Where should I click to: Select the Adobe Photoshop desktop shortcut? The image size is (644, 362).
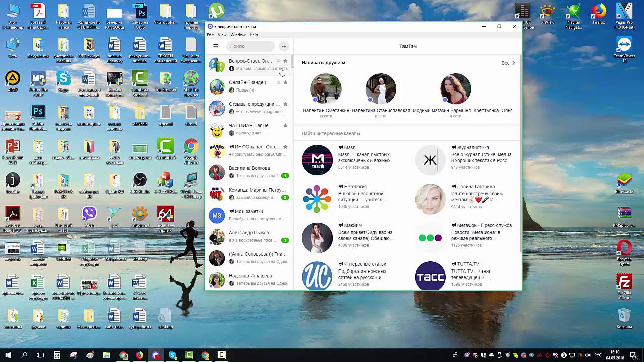coord(38,118)
